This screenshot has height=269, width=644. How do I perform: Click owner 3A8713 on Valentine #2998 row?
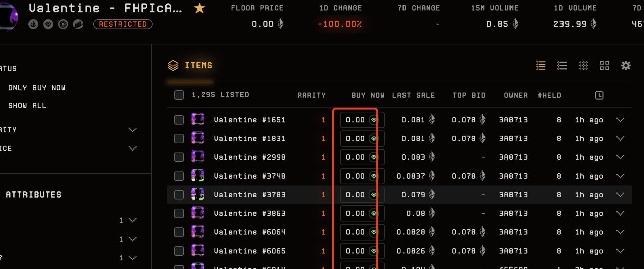513,157
